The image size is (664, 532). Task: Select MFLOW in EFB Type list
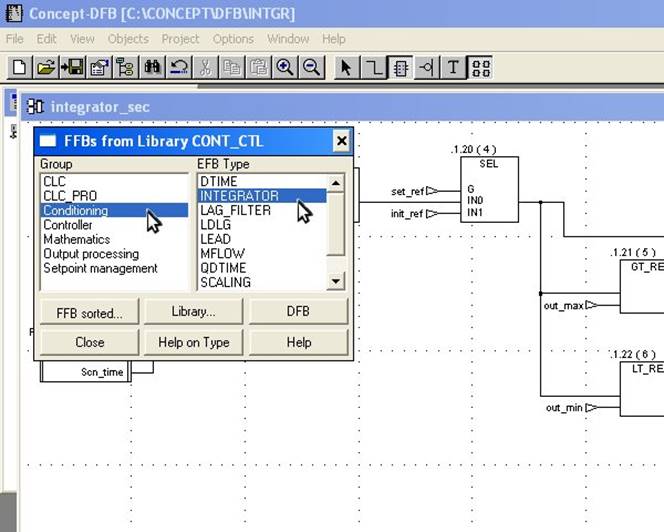coord(262,253)
